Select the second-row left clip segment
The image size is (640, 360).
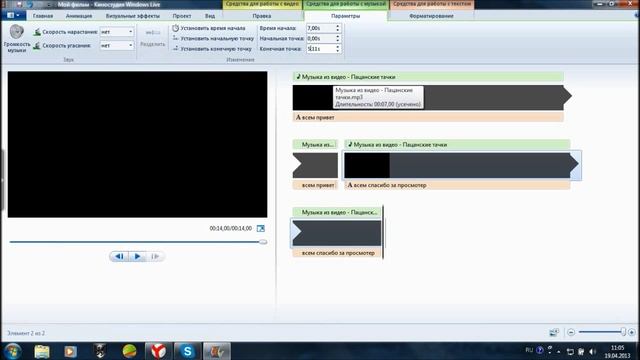point(315,165)
